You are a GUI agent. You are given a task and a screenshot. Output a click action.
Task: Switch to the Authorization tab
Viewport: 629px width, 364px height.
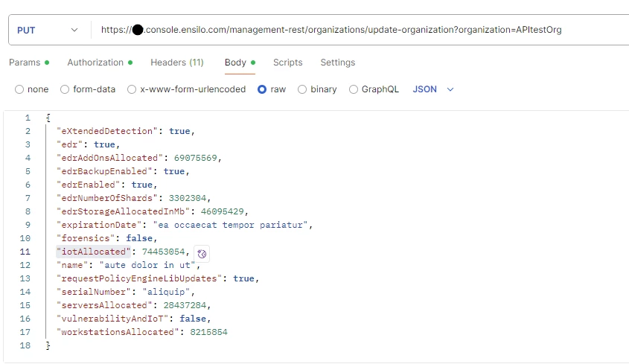[x=100, y=63]
